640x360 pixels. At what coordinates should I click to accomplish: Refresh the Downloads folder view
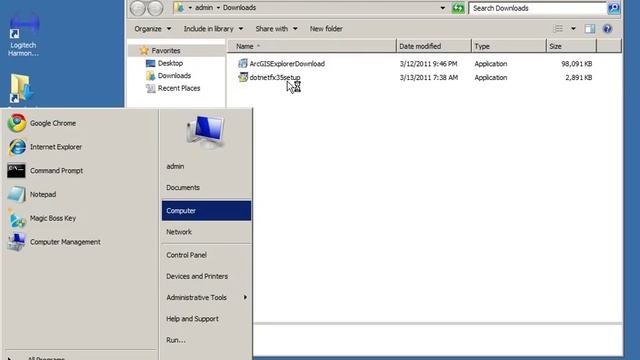458,8
